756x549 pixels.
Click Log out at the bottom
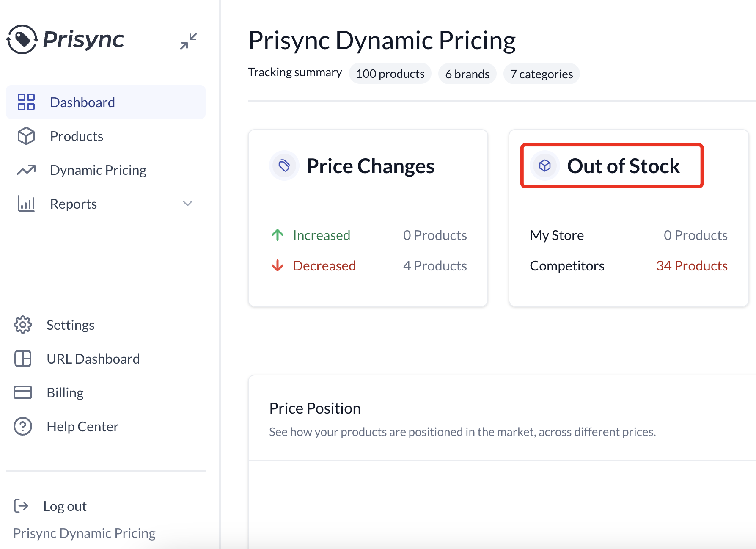[x=65, y=505]
